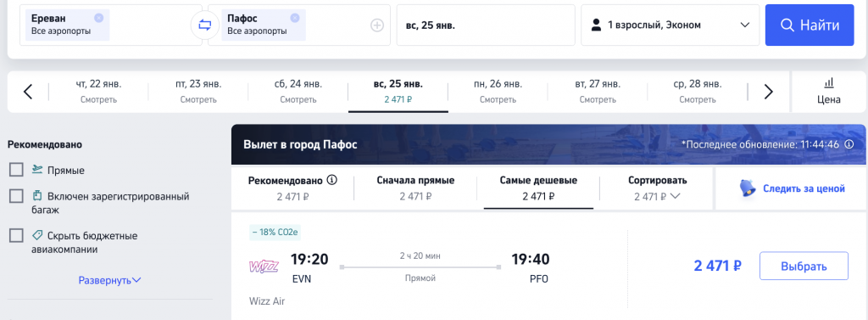Click the info icon next to Рекомендовано
The width and height of the screenshot is (868, 320).
332,180
